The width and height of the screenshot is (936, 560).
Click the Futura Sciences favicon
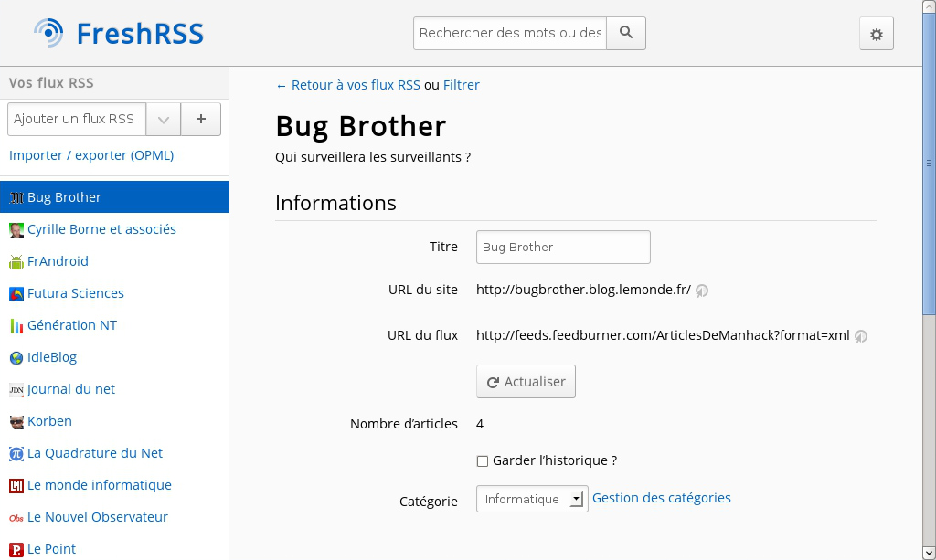[16, 293]
